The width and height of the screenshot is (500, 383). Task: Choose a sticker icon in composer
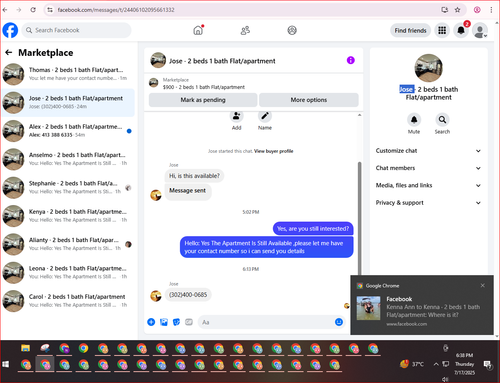tap(176, 322)
